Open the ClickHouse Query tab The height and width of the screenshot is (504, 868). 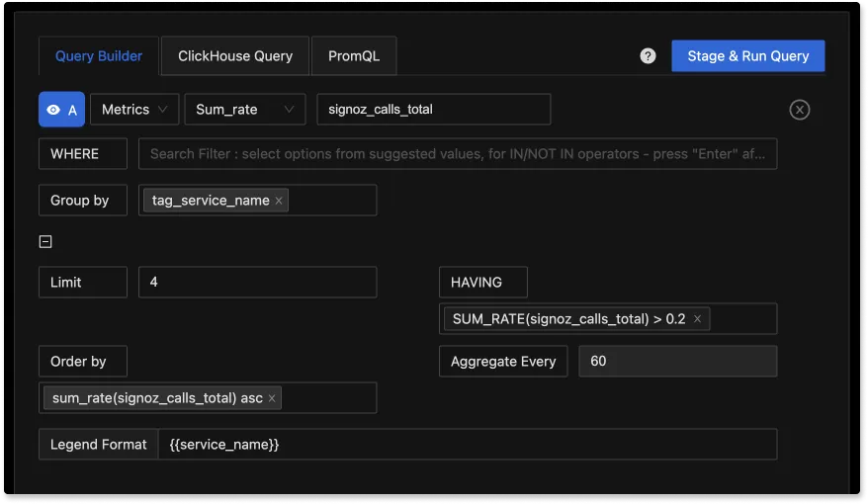tap(235, 56)
